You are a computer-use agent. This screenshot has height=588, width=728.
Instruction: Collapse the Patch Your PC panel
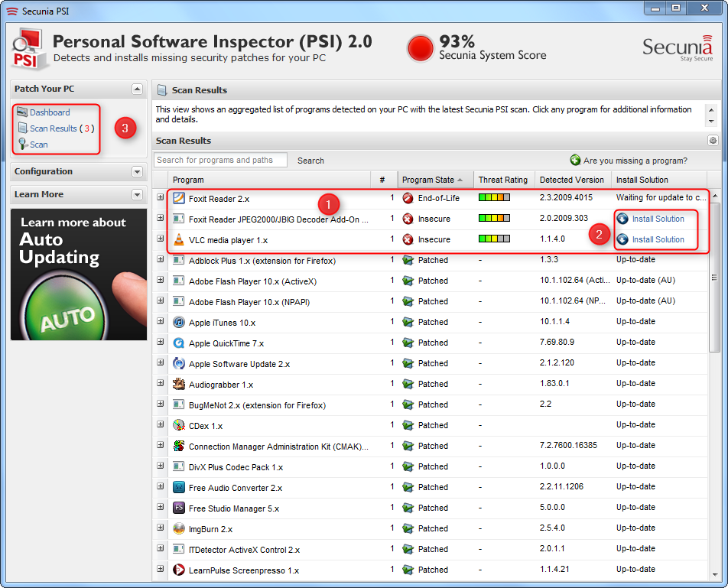coord(137,89)
